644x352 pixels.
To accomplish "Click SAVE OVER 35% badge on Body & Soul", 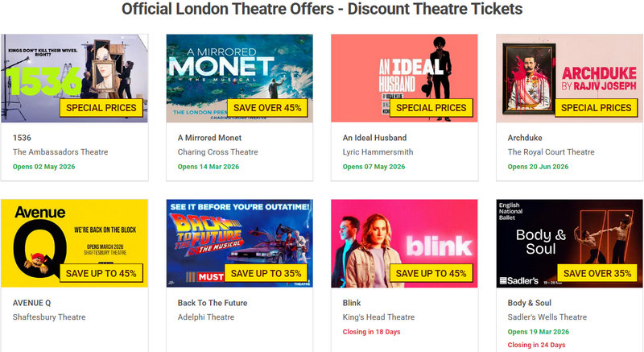I will coord(596,273).
